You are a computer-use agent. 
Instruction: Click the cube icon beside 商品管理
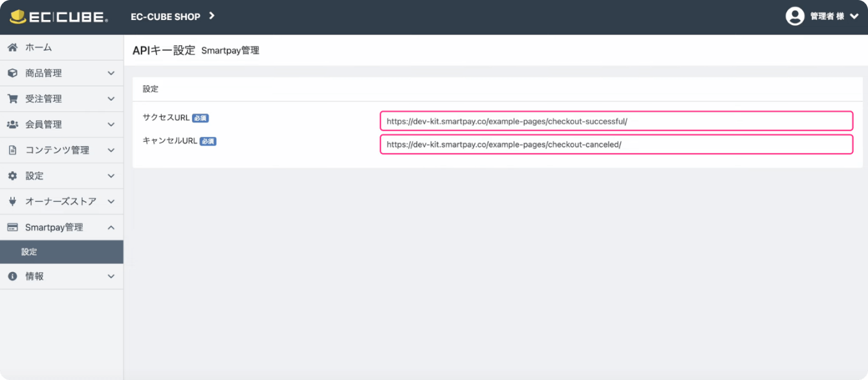(x=12, y=73)
